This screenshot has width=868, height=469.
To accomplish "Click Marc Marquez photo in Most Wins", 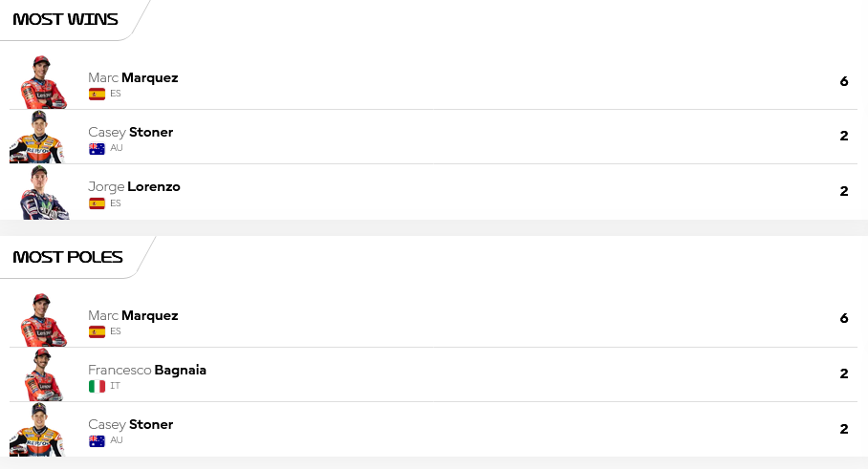I will coord(43,82).
